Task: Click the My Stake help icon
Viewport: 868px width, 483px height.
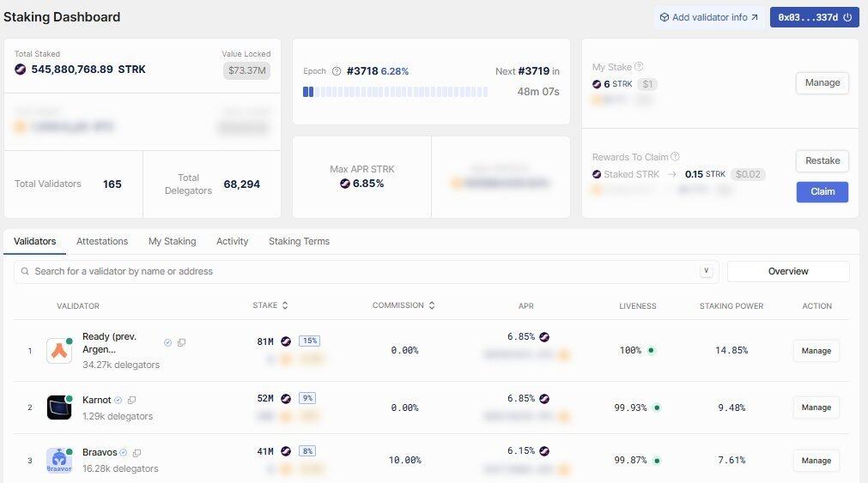Action: (639, 66)
